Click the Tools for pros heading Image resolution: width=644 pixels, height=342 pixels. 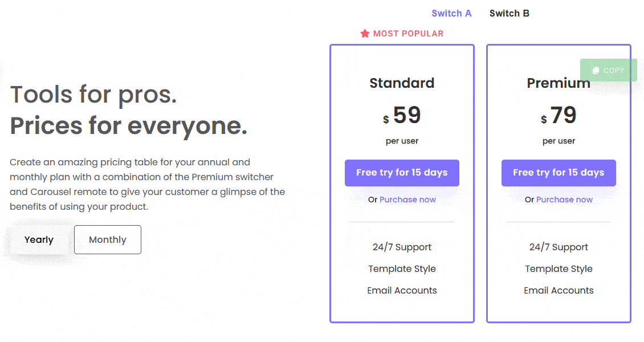click(x=93, y=95)
